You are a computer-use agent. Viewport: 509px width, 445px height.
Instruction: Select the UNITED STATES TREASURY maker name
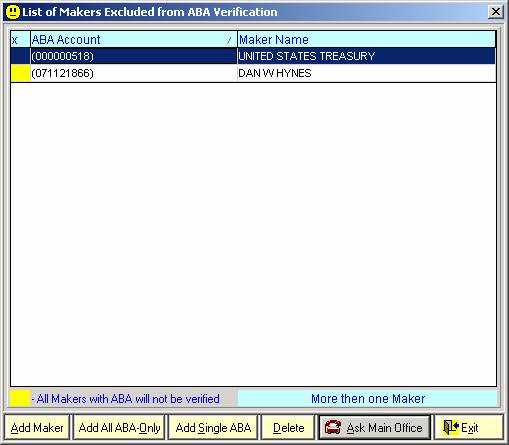307,56
